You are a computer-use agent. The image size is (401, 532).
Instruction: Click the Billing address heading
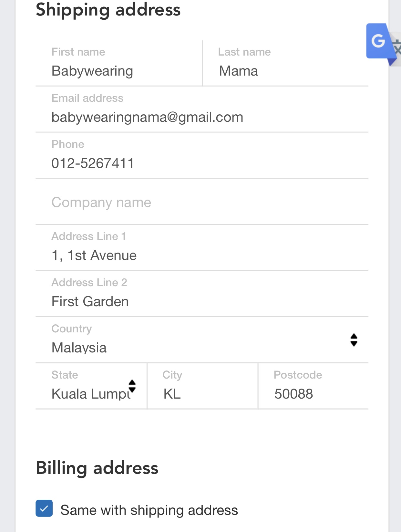tap(97, 468)
